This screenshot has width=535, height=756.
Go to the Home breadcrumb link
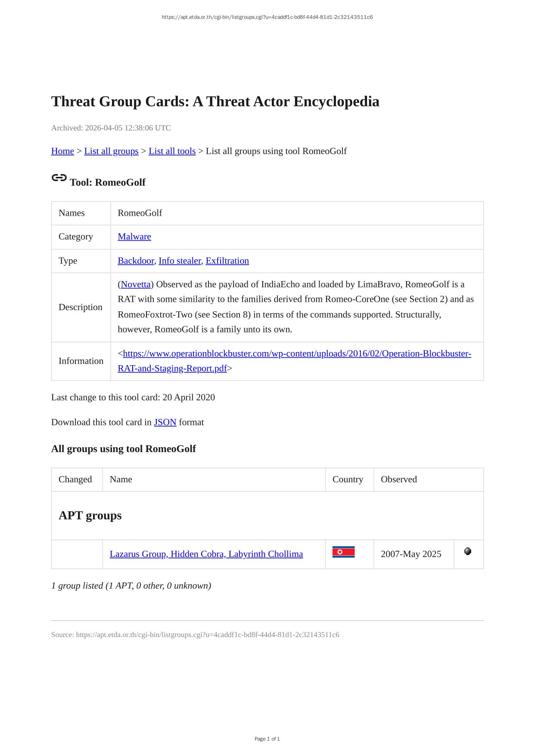62,151
